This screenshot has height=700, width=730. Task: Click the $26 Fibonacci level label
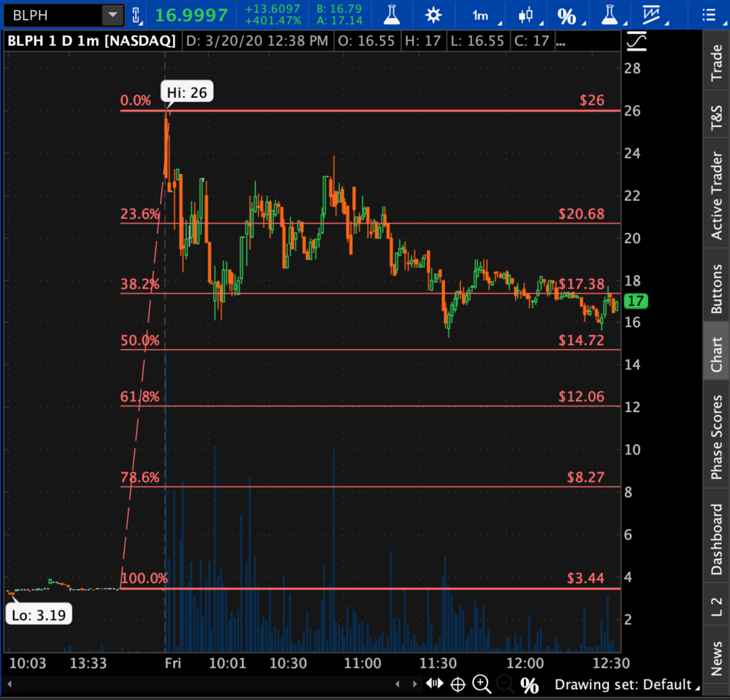click(592, 100)
